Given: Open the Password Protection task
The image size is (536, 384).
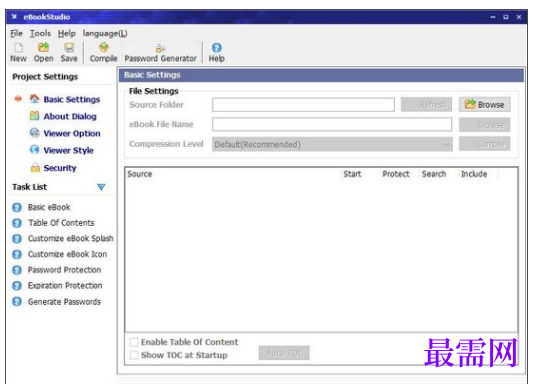Looking at the screenshot, I should pyautogui.click(x=64, y=270).
